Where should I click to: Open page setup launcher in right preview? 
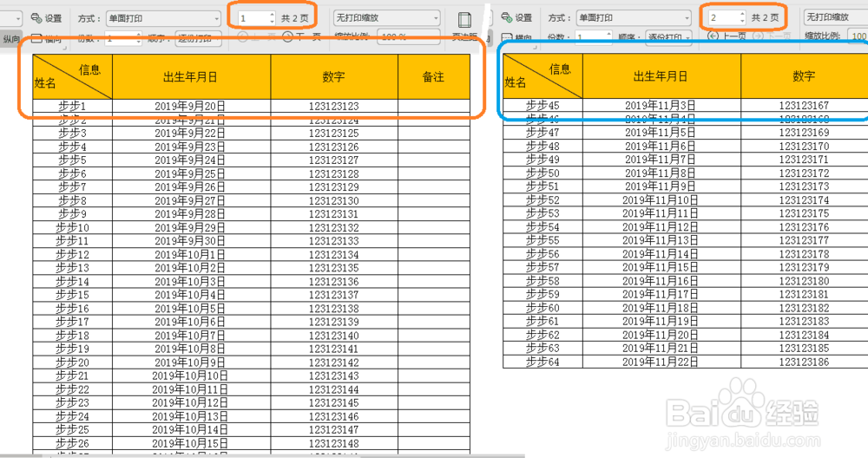click(x=534, y=48)
